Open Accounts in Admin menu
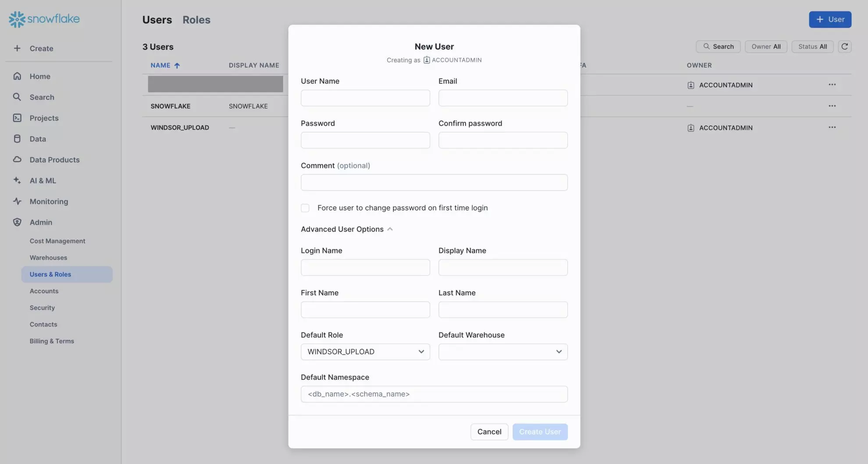Image resolution: width=868 pixels, height=464 pixels. tap(44, 291)
